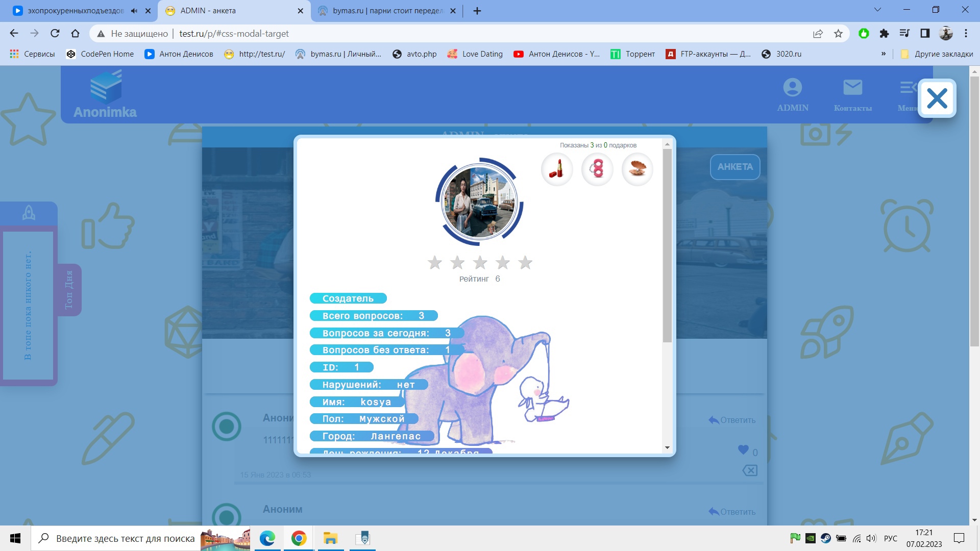The image size is (980, 551).
Task: Close the modal with the X button
Action: click(x=937, y=98)
